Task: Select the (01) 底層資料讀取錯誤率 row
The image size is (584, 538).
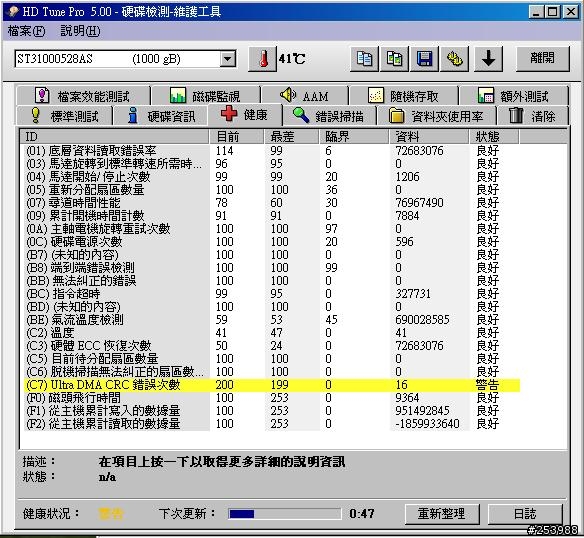Action: [x=272, y=151]
